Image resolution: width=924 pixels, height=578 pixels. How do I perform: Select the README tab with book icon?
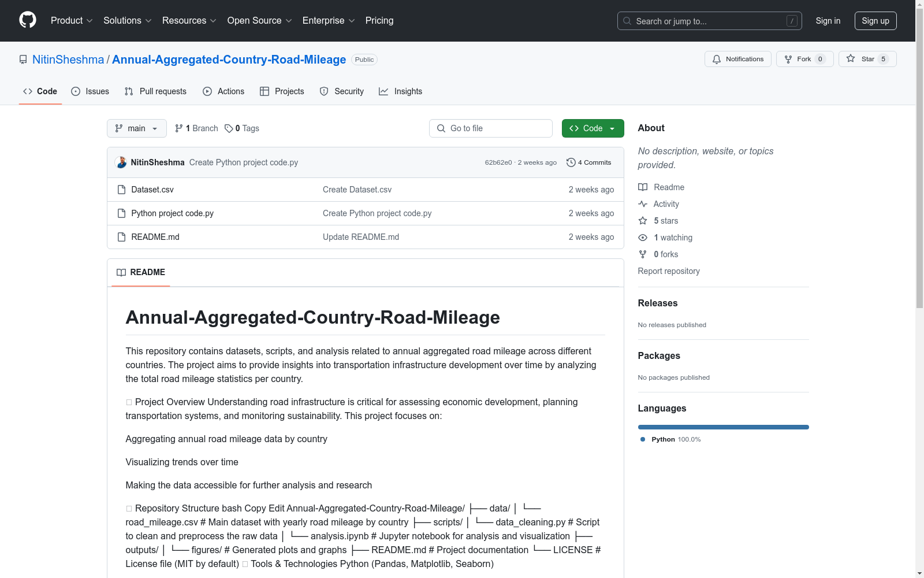(x=141, y=272)
